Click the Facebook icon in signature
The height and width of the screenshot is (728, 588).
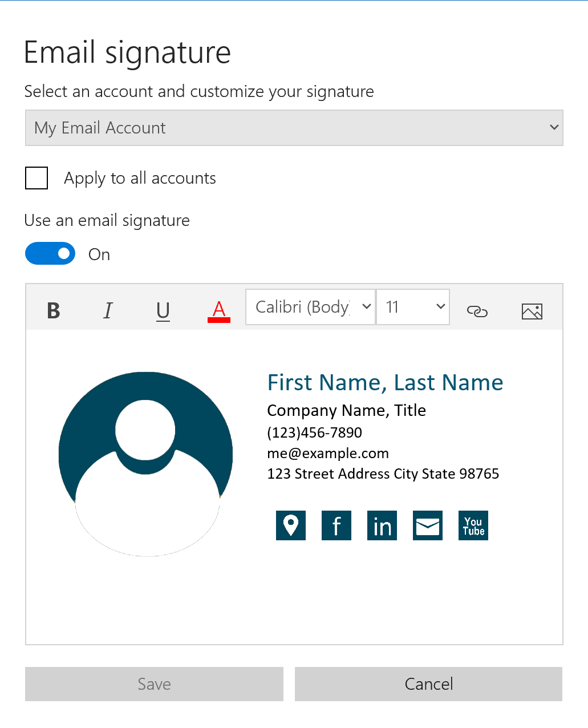point(336,525)
